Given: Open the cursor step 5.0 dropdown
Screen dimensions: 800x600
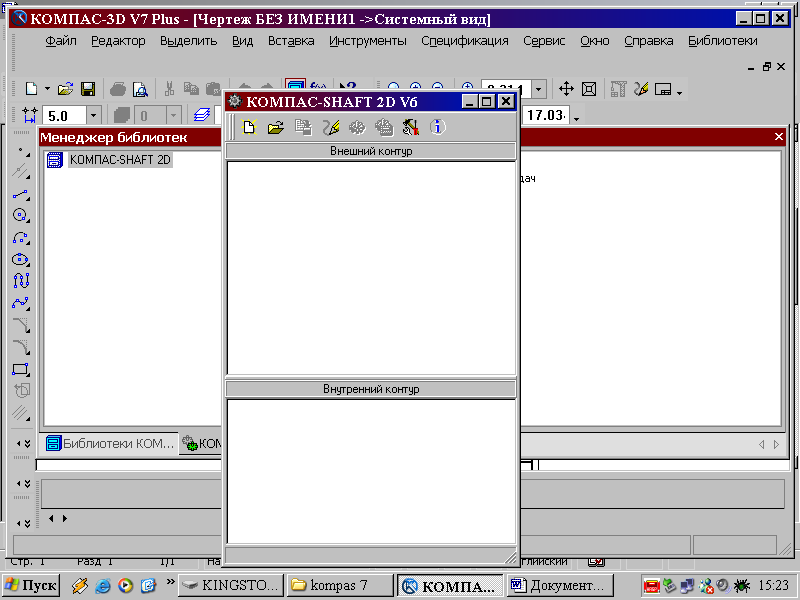Looking at the screenshot, I should (x=93, y=115).
